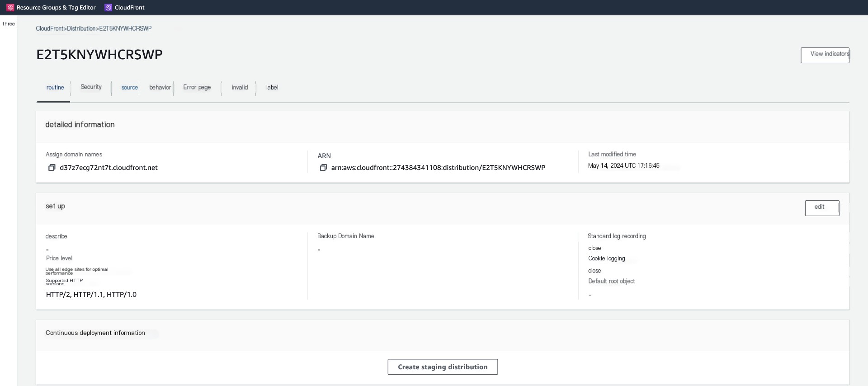Click the E2T5KNYWHCRSWP breadcrumb entry
Screen dimensions: 868x386
click(x=125, y=28)
